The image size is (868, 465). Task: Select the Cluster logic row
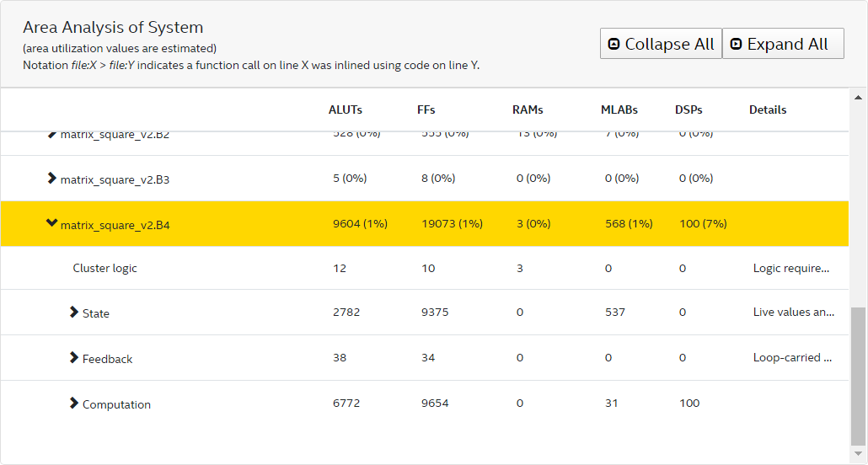[104, 268]
